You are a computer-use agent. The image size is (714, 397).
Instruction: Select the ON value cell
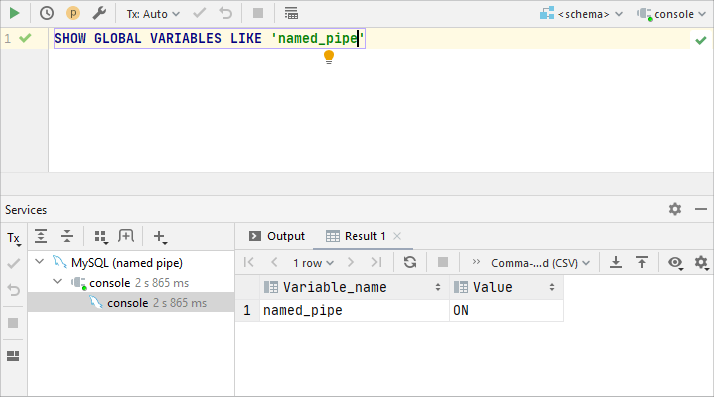[506, 310]
